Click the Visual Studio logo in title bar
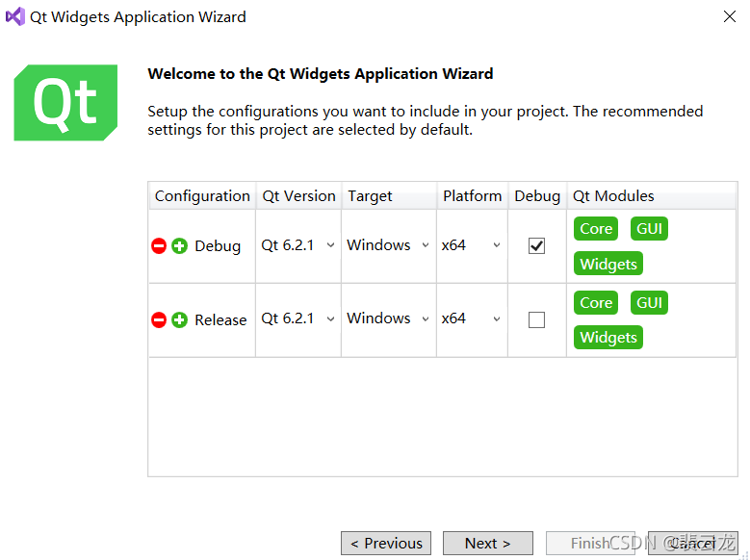 click(14, 16)
